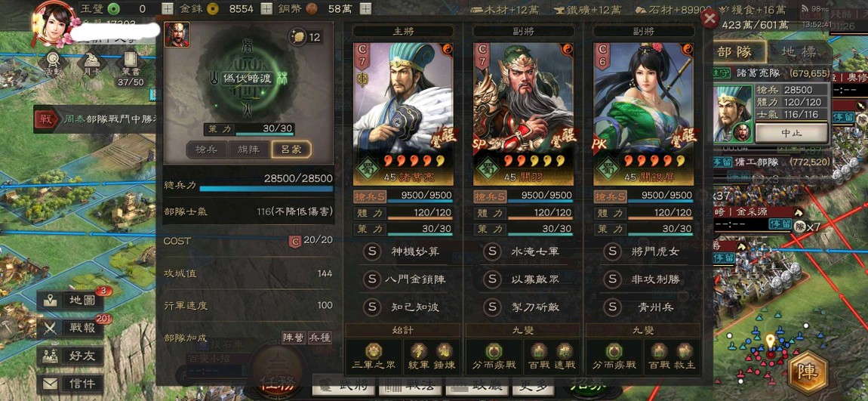The height and width of the screenshot is (401, 868).
Task: Click the 武將 generals button at bottom
Action: coord(343,385)
